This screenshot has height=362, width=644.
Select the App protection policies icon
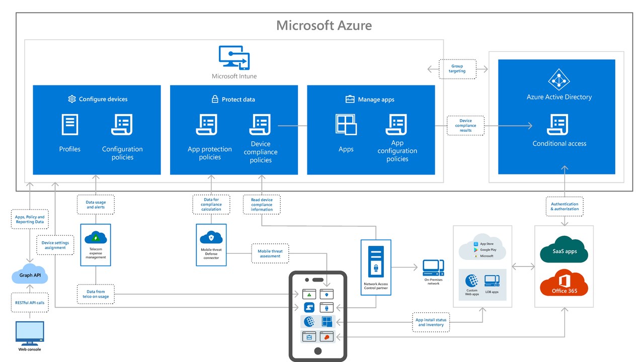point(206,125)
